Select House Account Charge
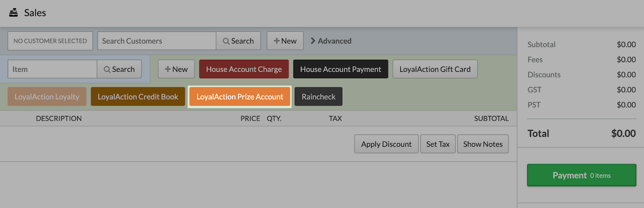This screenshot has width=644, height=208. click(x=244, y=69)
